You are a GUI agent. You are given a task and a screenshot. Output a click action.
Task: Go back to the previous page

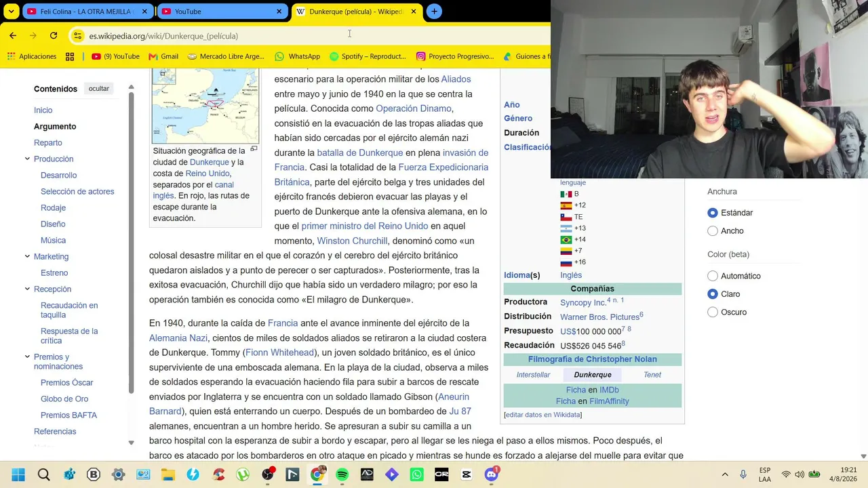point(13,35)
